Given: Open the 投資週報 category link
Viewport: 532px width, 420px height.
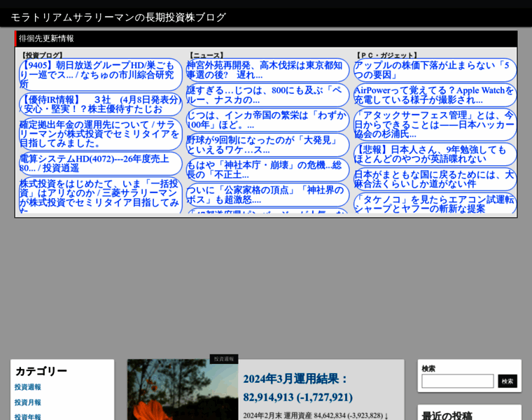Looking at the screenshot, I should (x=28, y=387).
